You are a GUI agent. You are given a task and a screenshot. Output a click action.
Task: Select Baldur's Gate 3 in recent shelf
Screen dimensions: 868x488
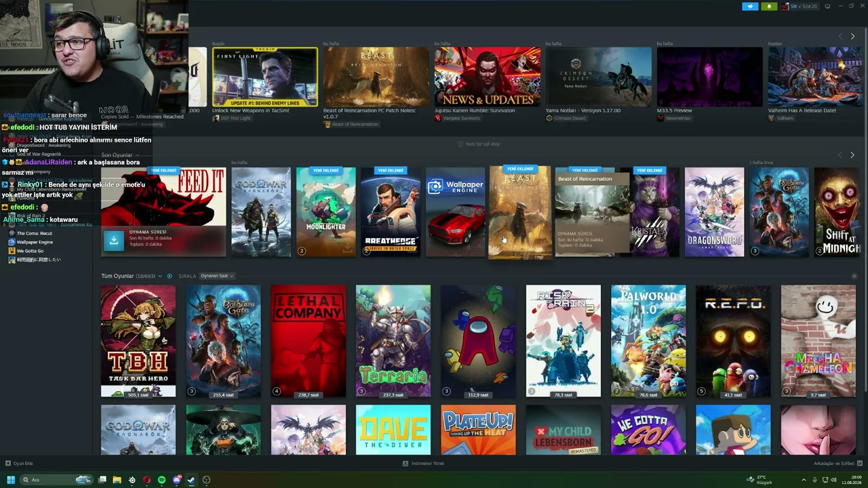[x=779, y=212]
